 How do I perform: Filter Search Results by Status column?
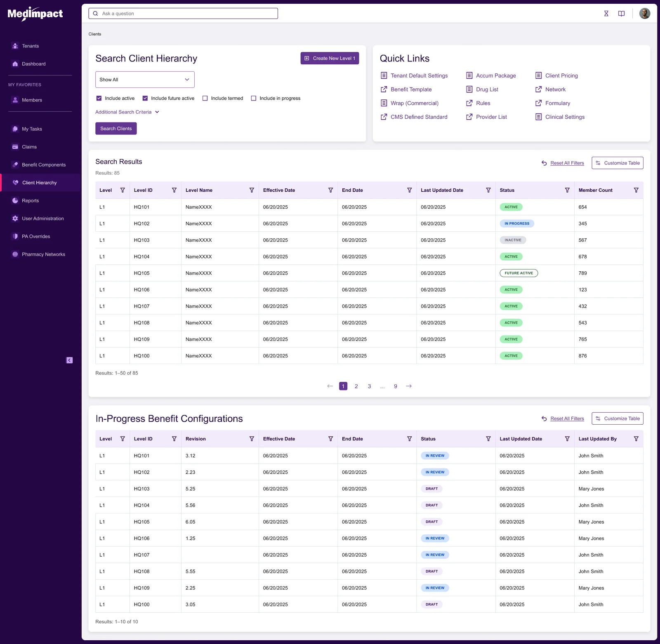[567, 190]
